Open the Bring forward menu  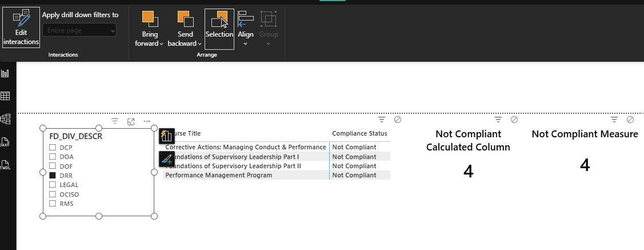pyautogui.click(x=150, y=29)
